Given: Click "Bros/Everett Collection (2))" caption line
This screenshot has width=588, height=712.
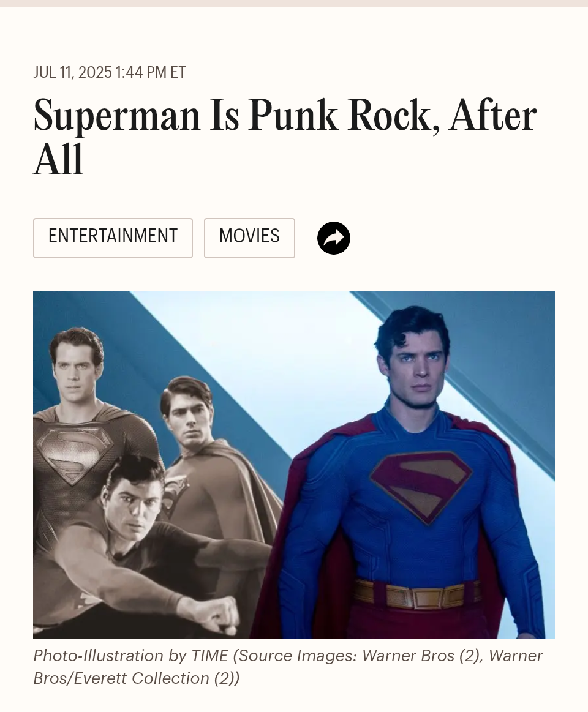Looking at the screenshot, I should pos(137,678).
